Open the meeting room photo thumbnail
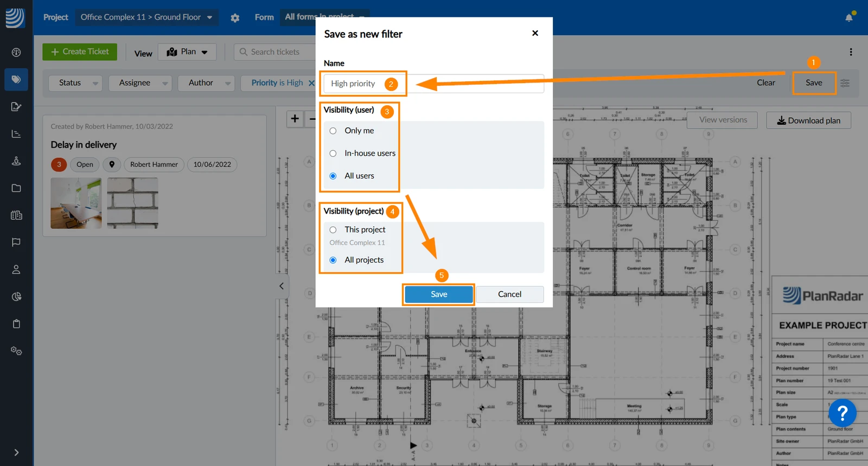Viewport: 868px width, 466px height. point(76,203)
